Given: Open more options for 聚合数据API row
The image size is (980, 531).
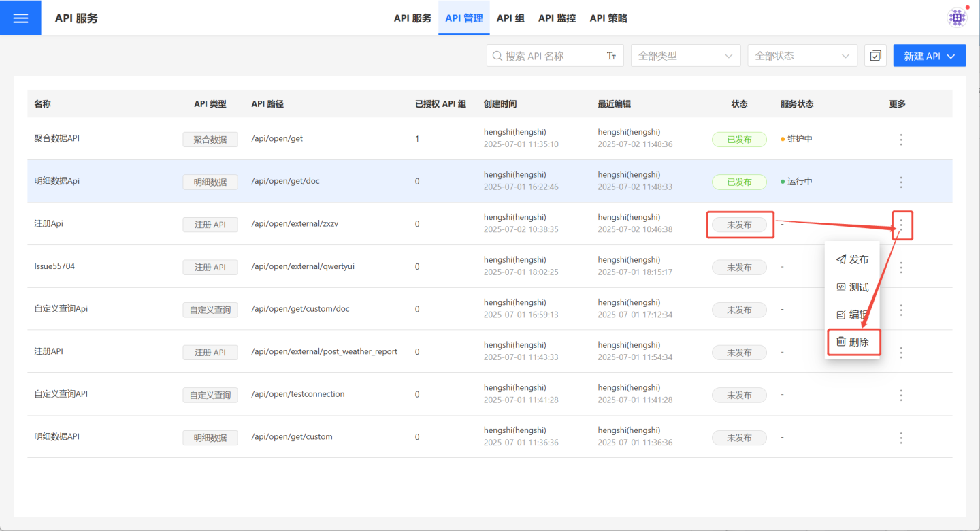Looking at the screenshot, I should [x=901, y=140].
